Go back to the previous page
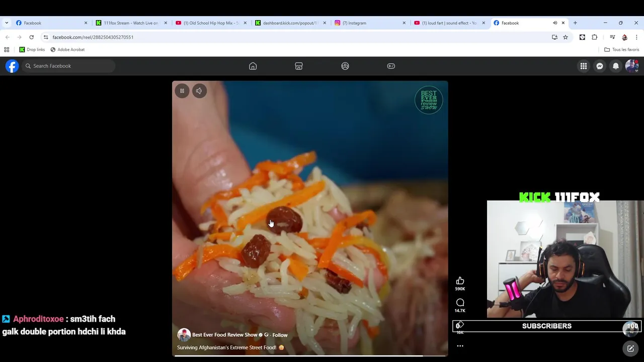The image size is (644, 362). [x=8, y=37]
